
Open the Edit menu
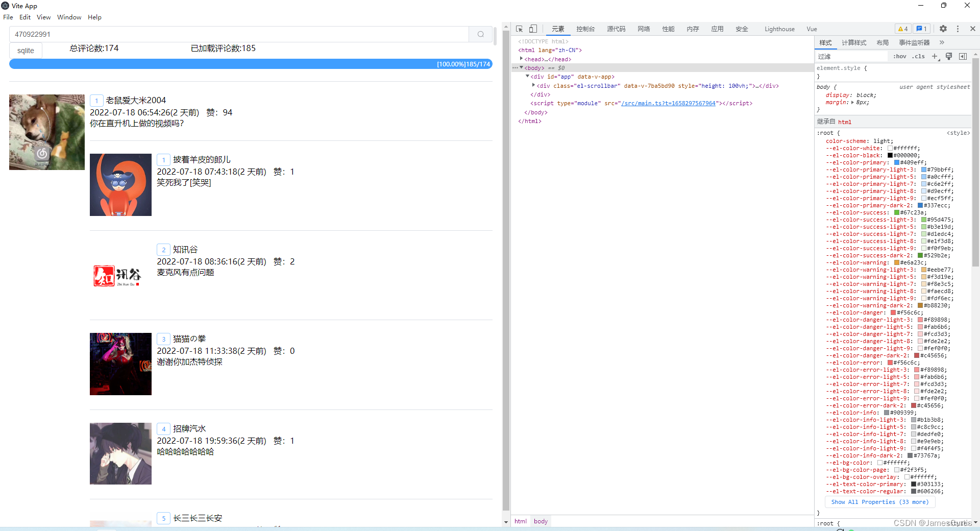[x=25, y=17]
